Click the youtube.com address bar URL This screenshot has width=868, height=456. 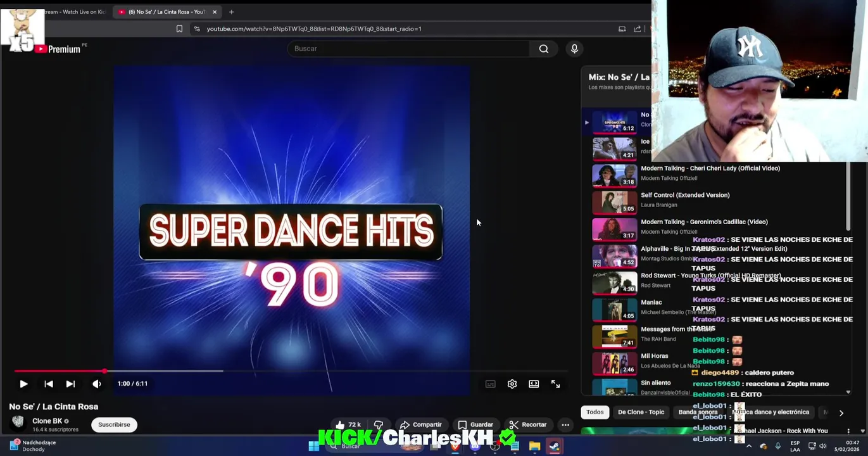pos(313,28)
